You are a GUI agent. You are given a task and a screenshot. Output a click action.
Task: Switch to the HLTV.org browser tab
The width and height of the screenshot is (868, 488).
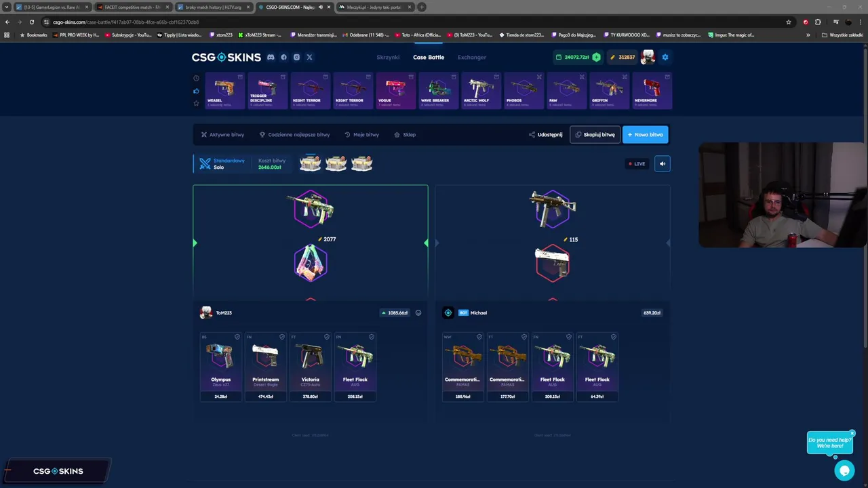214,7
